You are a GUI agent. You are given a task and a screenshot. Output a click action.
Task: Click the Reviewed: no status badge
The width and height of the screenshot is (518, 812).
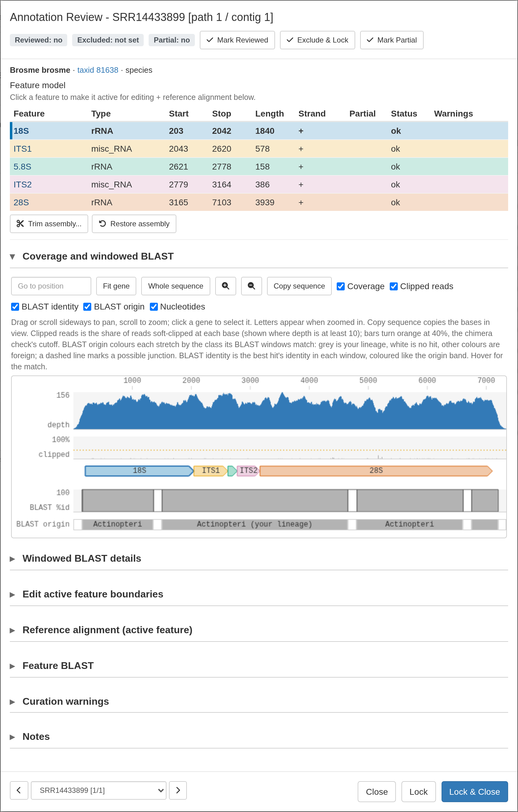pyautogui.click(x=39, y=40)
